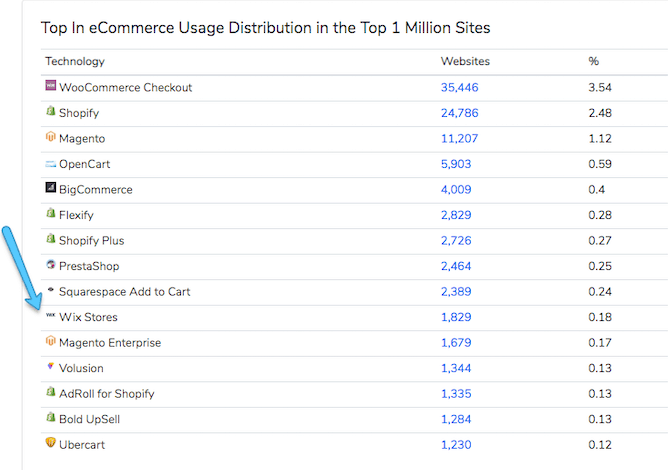
Task: Click the Shopify bag icon
Action: tap(51, 111)
